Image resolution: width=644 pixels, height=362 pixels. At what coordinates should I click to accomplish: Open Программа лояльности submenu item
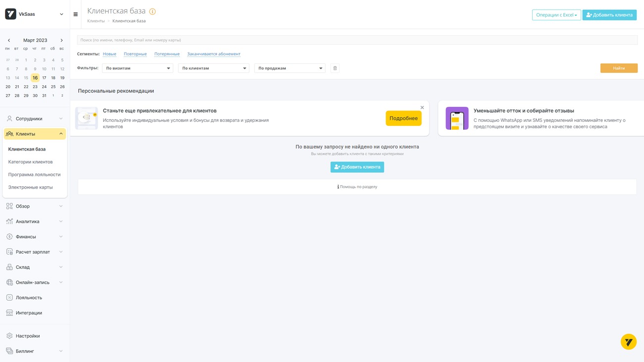[x=34, y=175]
